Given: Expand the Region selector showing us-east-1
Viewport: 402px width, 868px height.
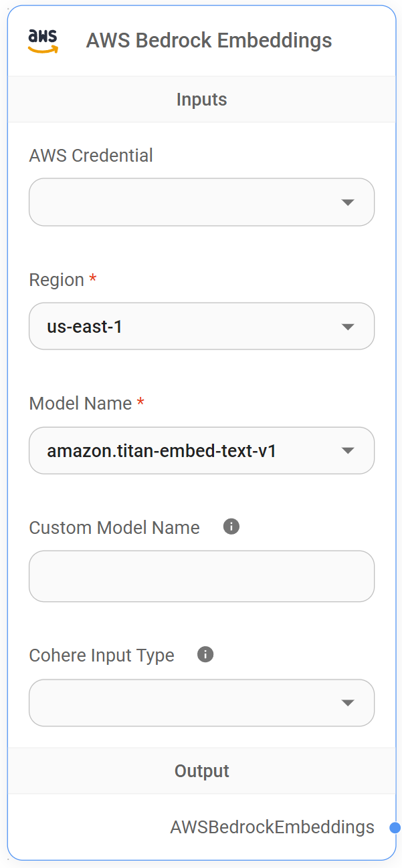Looking at the screenshot, I should click(201, 326).
